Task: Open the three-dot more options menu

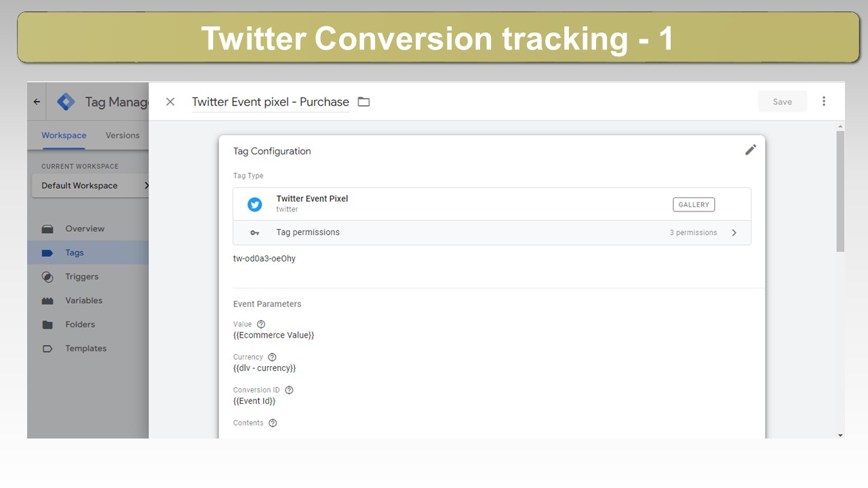Action: 824,101
